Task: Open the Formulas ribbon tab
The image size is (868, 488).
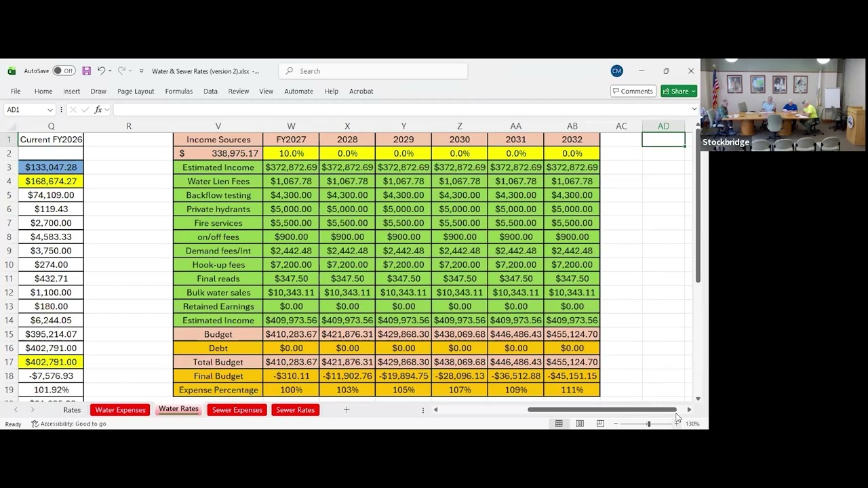Action: click(179, 91)
